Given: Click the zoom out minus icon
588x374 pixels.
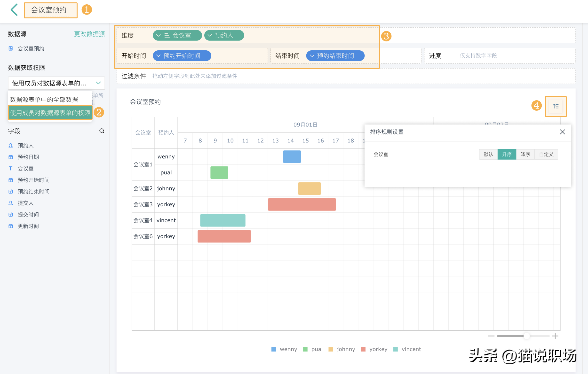Looking at the screenshot, I should pyautogui.click(x=491, y=336).
